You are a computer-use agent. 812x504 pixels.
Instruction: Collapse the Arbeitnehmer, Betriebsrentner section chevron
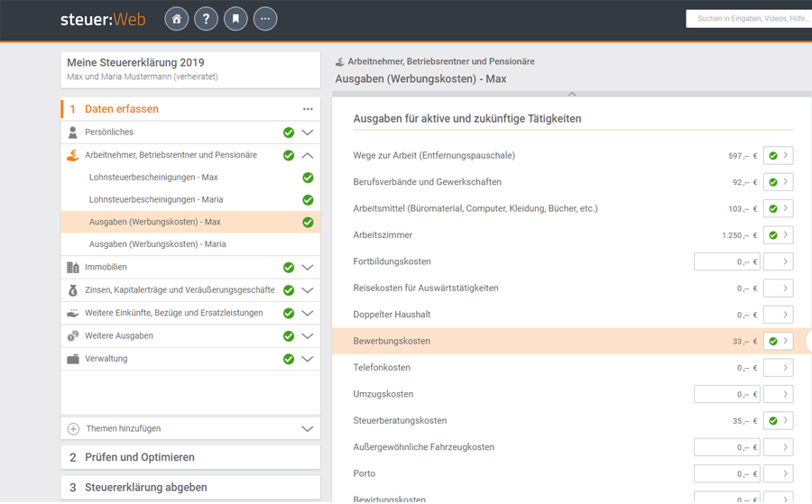(308, 155)
